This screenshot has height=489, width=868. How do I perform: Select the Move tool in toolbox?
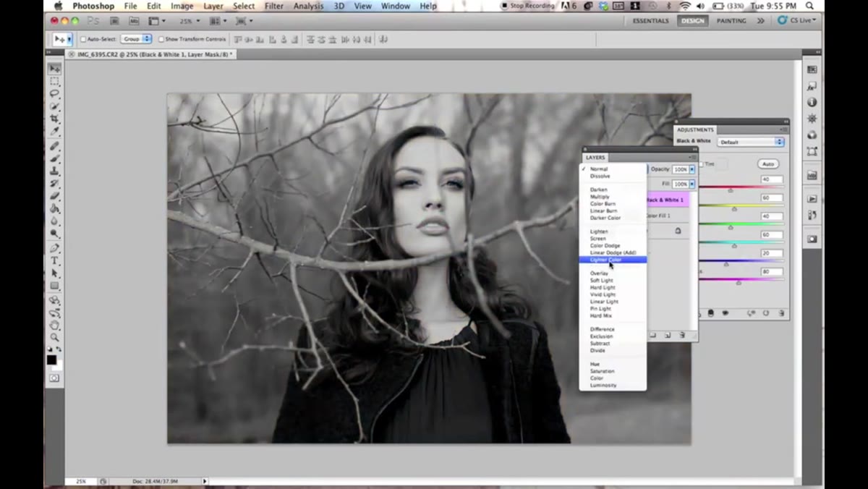point(55,69)
